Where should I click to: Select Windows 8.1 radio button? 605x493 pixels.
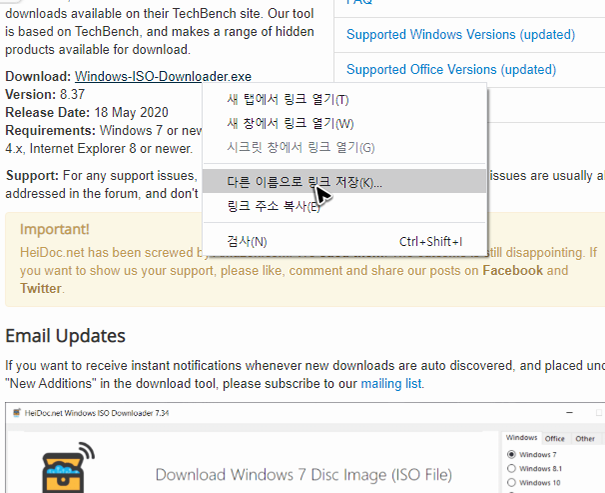(x=511, y=468)
